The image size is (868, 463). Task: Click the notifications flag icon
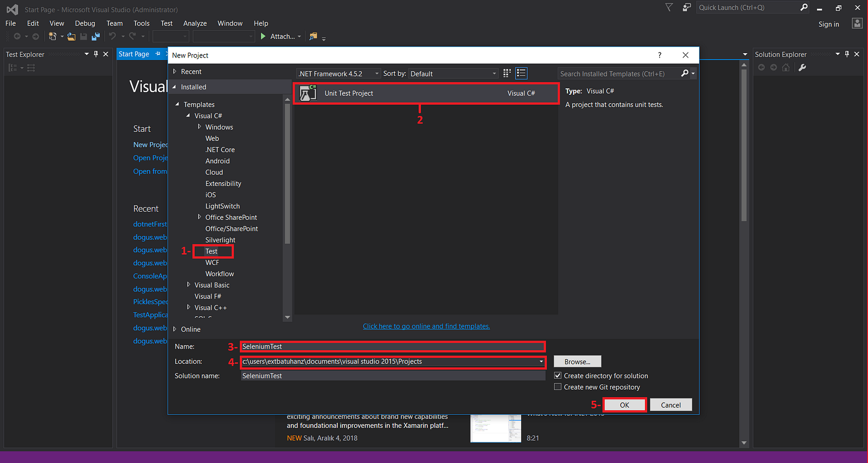point(669,8)
